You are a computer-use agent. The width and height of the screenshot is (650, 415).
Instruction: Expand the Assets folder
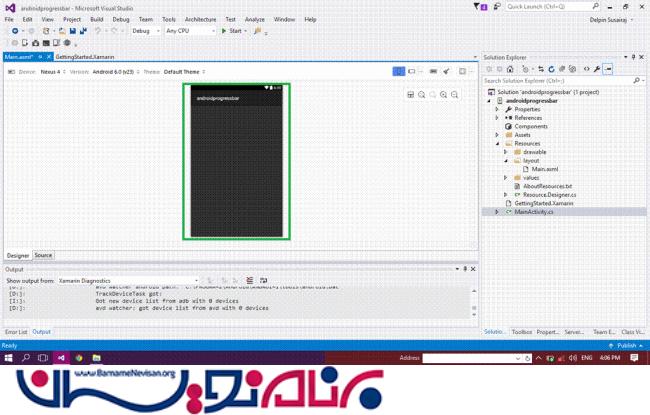click(x=497, y=135)
